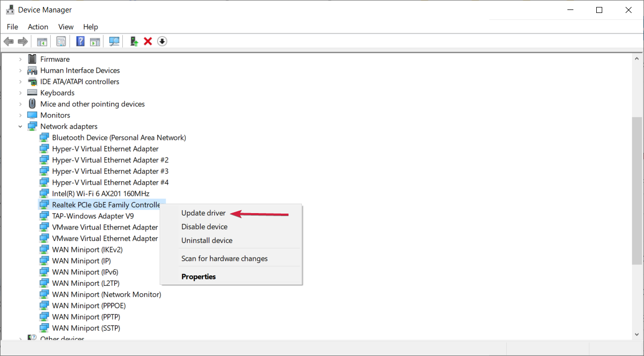Click the Keyboards category icon

coord(32,93)
